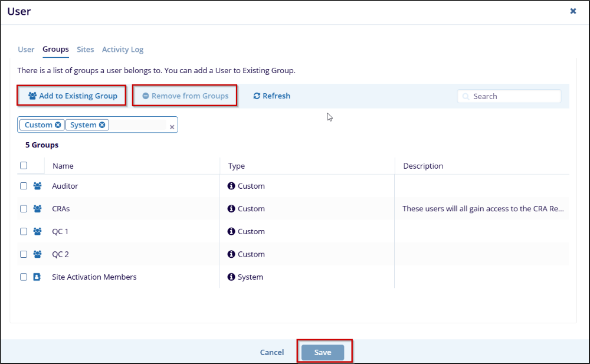Click the group icon beside Auditor
The width and height of the screenshot is (590, 364).
point(38,186)
